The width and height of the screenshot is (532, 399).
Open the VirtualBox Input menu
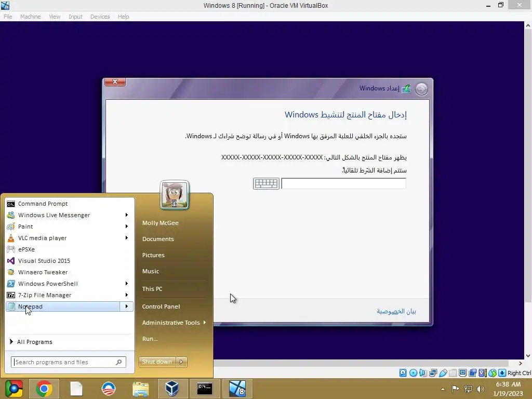click(x=75, y=17)
